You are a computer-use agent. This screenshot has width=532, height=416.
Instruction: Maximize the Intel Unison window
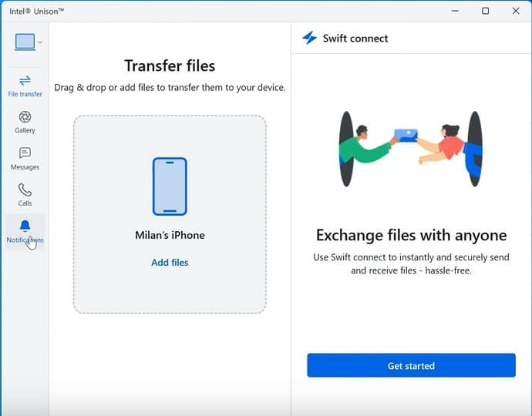[485, 11]
